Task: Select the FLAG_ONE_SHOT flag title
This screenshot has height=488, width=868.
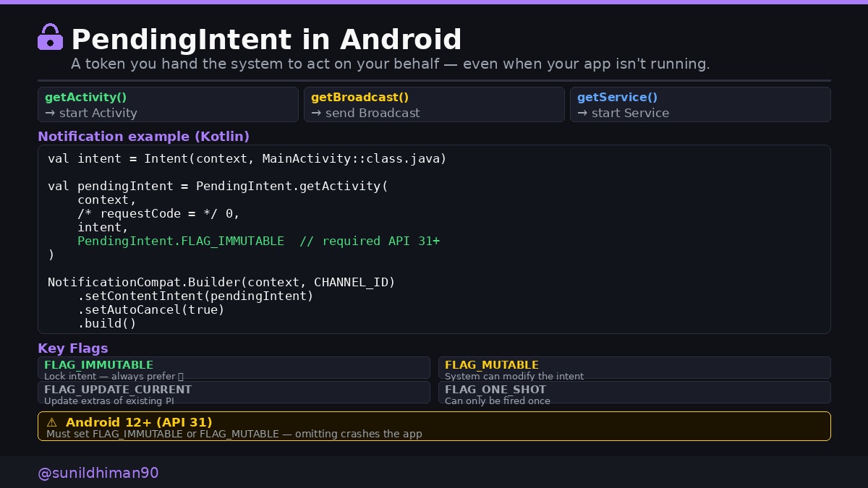Action: click(x=495, y=390)
